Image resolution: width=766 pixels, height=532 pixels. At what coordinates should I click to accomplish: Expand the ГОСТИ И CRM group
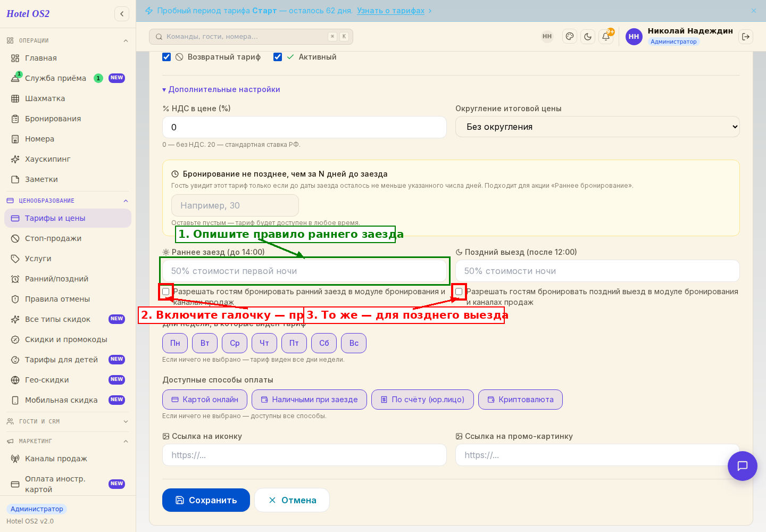pos(68,421)
